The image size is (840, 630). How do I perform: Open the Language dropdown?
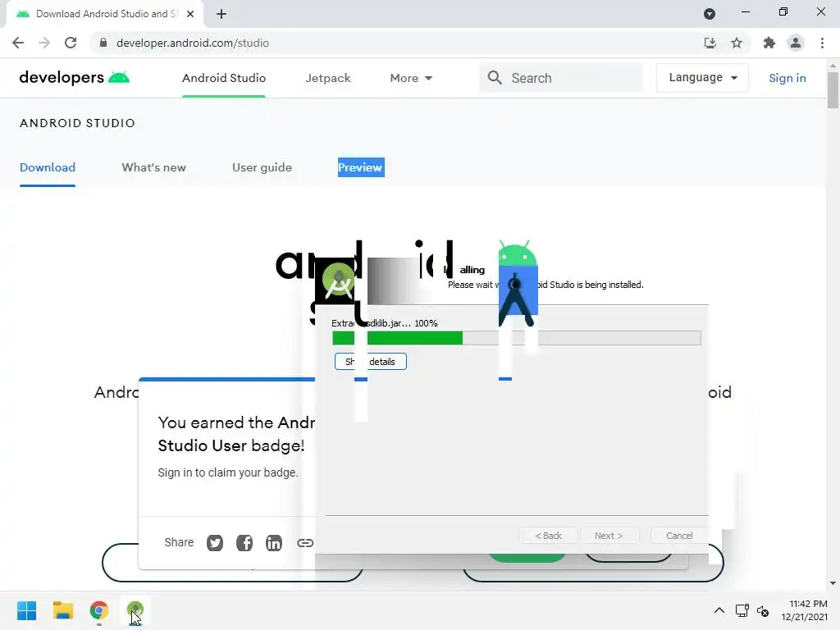tap(702, 78)
